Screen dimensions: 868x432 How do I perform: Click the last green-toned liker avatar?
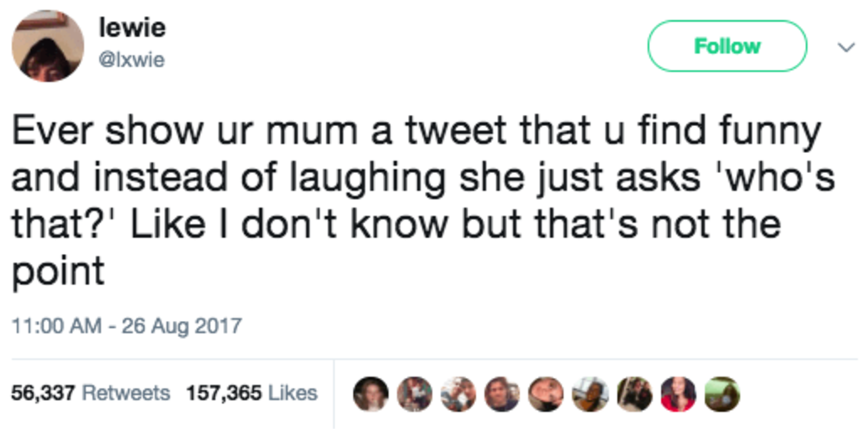pos(722,393)
